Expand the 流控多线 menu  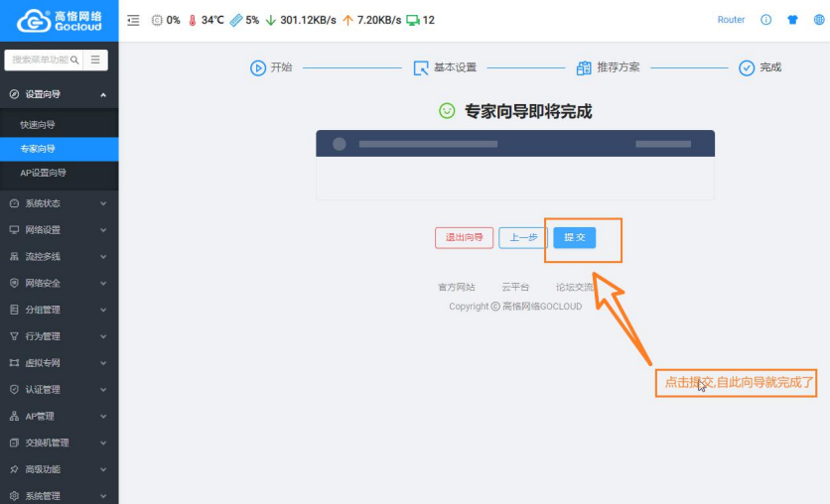click(60, 256)
